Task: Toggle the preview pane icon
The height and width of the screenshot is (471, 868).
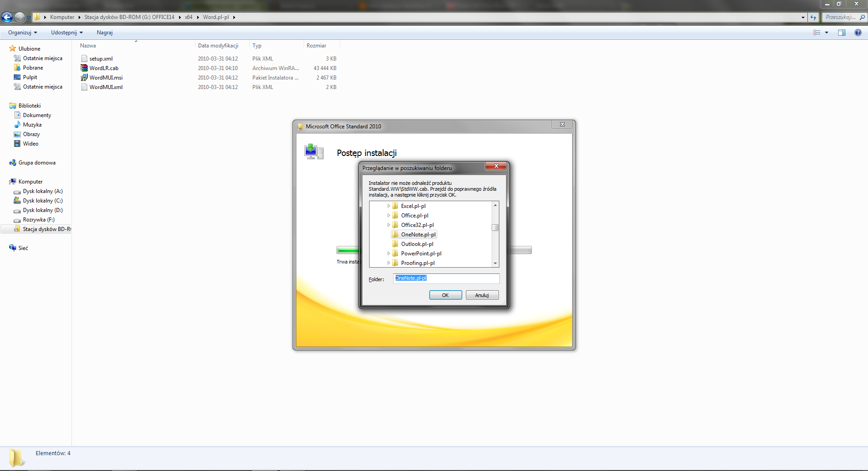Action: click(x=841, y=33)
